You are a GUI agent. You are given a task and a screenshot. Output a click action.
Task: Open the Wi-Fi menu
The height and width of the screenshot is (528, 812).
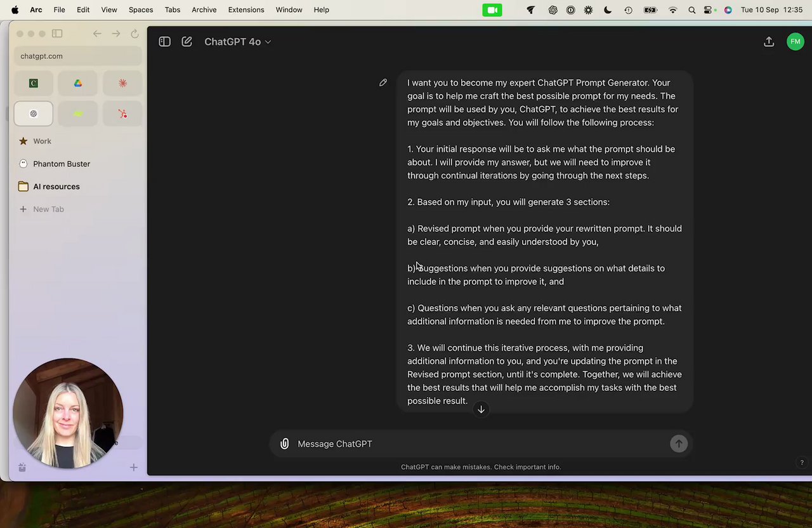click(x=673, y=10)
